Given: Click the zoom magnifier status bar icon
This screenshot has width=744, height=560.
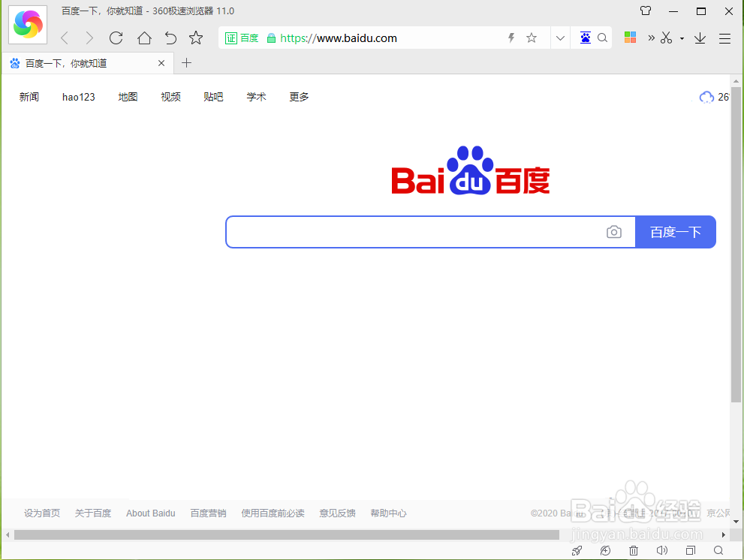Looking at the screenshot, I should pos(719,550).
